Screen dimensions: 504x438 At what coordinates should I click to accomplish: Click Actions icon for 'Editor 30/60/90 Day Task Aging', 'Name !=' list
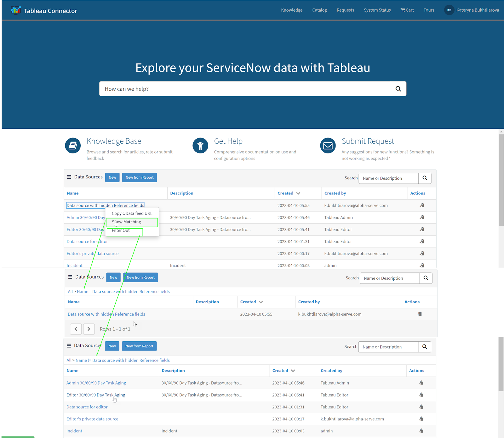pos(421,395)
